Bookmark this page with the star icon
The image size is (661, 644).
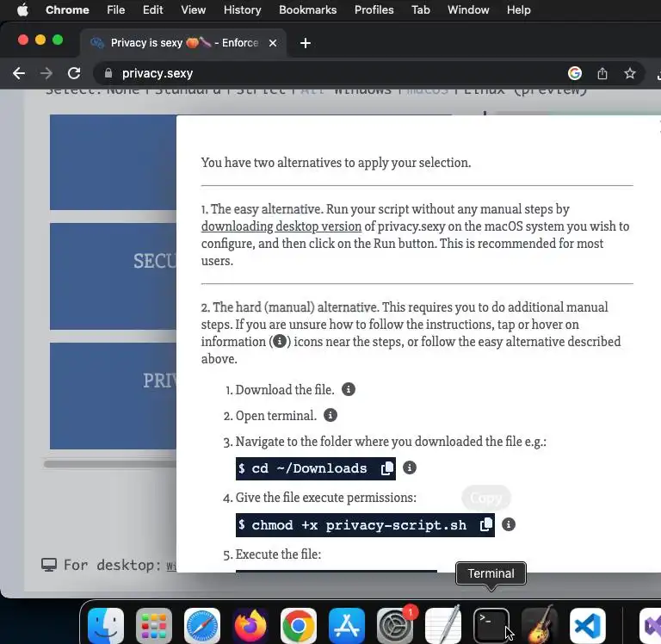tap(630, 73)
